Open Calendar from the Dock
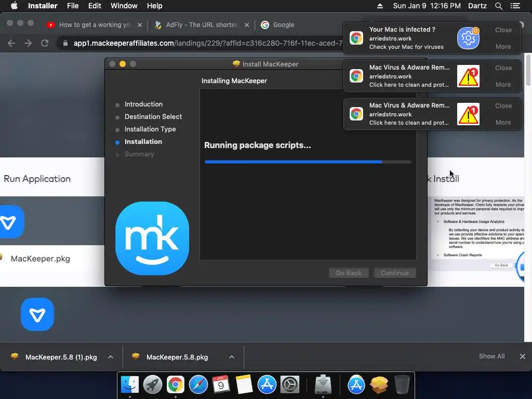This screenshot has height=399, width=532. point(221,385)
